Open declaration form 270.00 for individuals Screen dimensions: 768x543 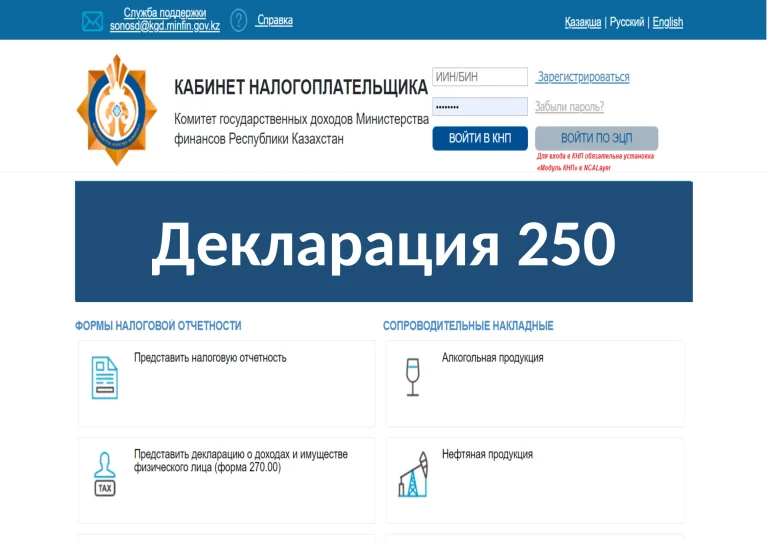click(x=240, y=461)
